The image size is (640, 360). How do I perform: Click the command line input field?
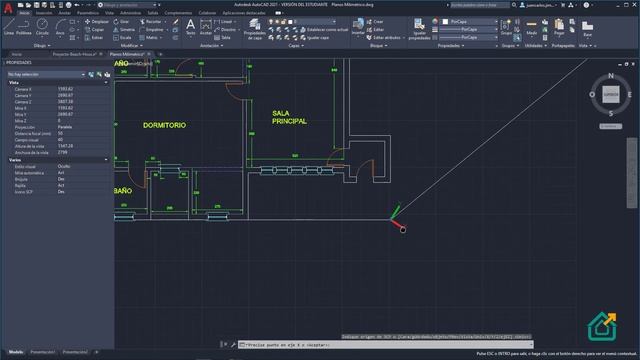pyautogui.click(x=386, y=345)
